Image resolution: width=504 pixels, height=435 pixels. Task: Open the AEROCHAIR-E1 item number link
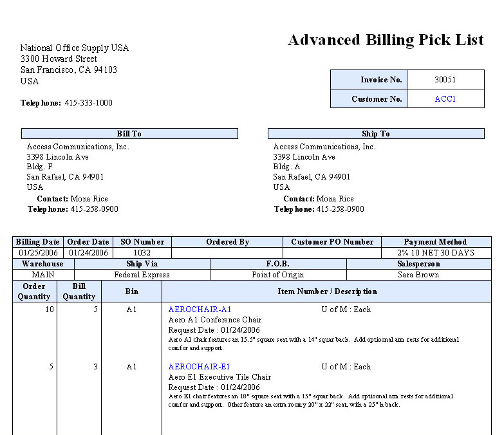pyautogui.click(x=199, y=367)
